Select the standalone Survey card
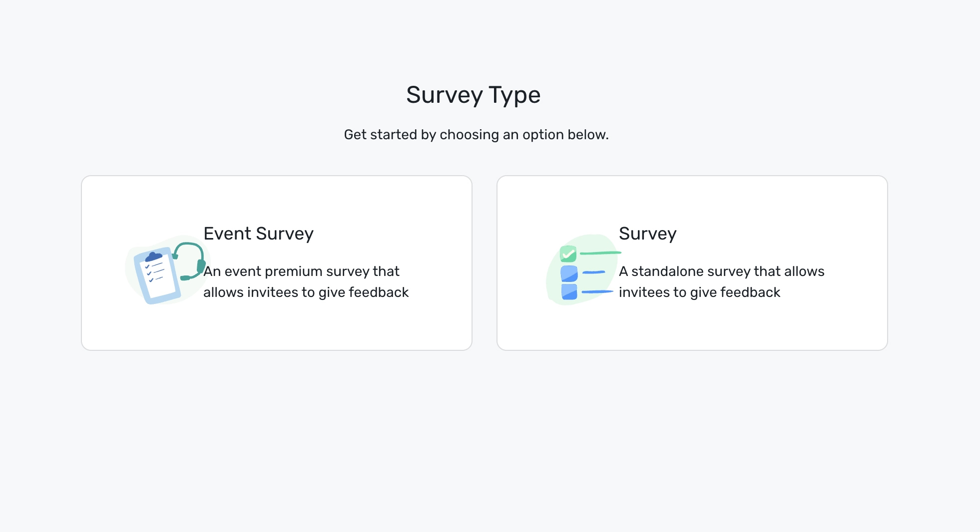The width and height of the screenshot is (980, 532). click(692, 263)
